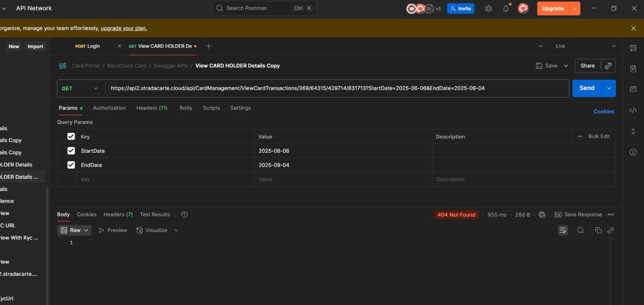Click the empty Key placeholder cell
644x305 pixels.
(x=165, y=179)
